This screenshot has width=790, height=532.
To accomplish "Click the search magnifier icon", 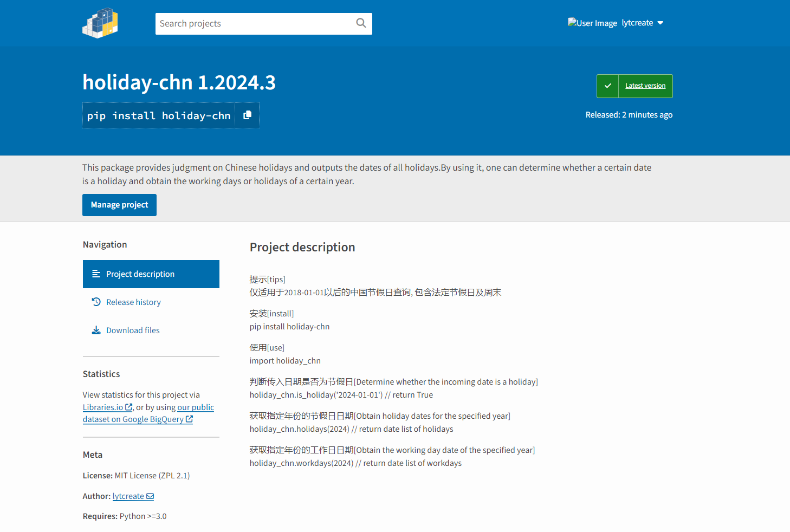I will tap(361, 23).
